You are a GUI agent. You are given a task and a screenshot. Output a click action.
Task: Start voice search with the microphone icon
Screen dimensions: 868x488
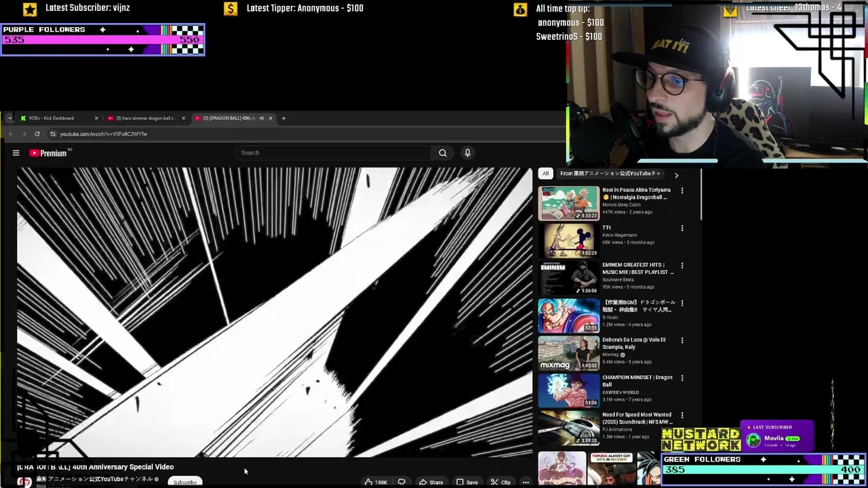click(x=467, y=152)
